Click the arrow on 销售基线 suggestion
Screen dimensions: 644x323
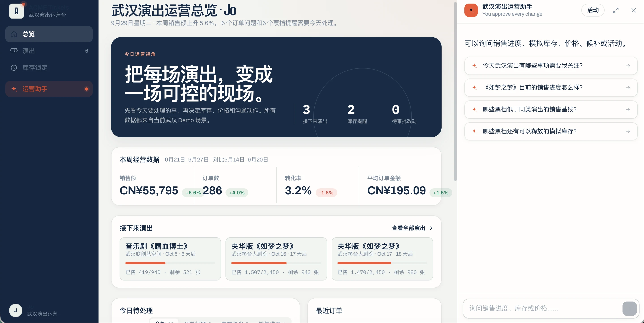[628, 109]
